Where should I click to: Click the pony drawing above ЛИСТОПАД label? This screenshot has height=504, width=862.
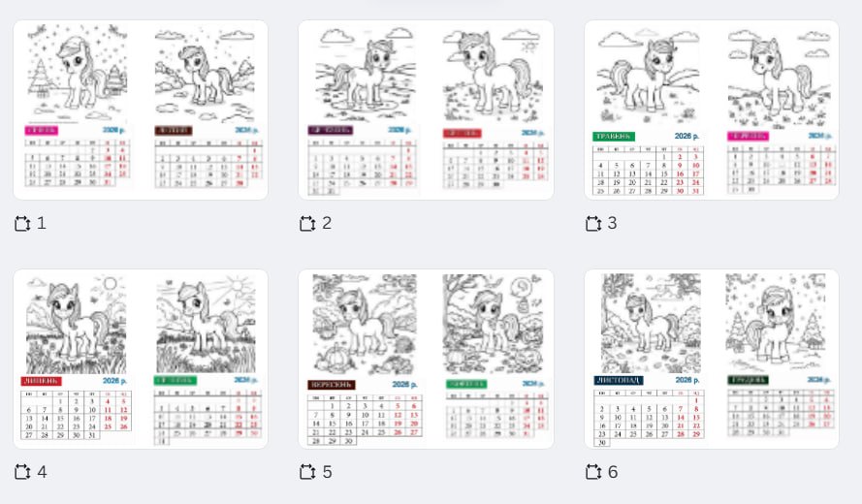click(x=652, y=323)
